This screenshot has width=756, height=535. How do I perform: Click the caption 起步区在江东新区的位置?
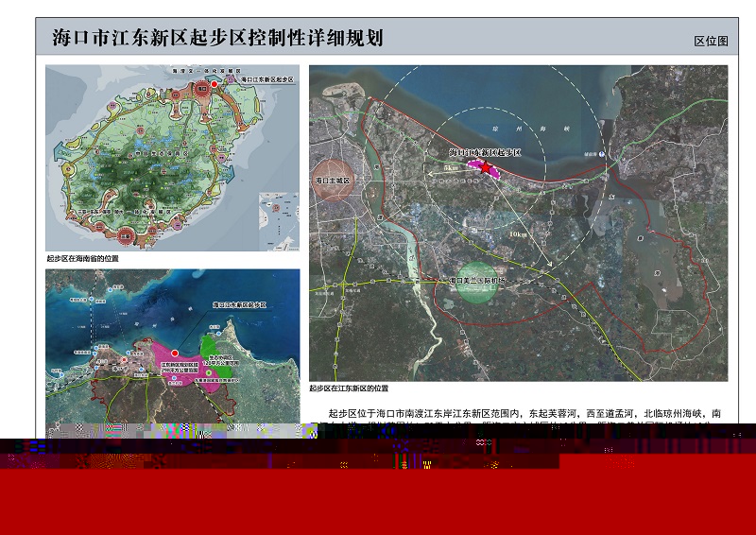point(349,388)
